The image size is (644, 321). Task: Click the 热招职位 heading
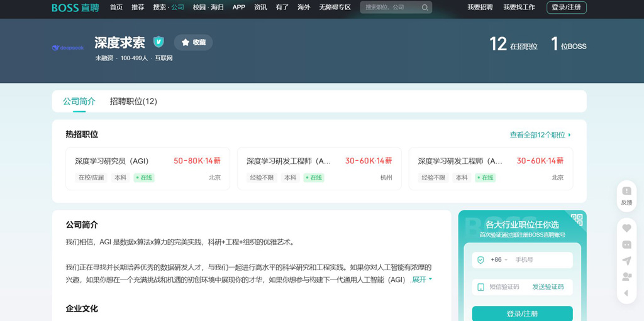pyautogui.click(x=82, y=134)
